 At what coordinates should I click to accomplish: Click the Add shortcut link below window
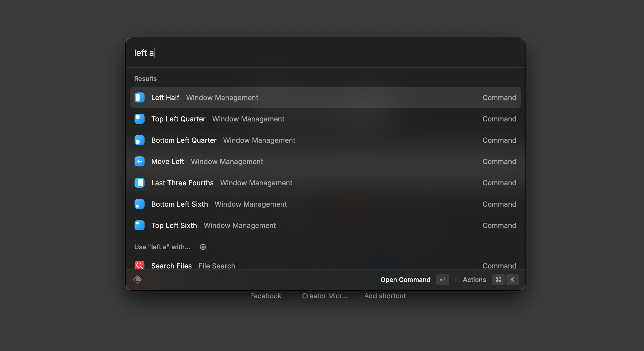[385, 296]
